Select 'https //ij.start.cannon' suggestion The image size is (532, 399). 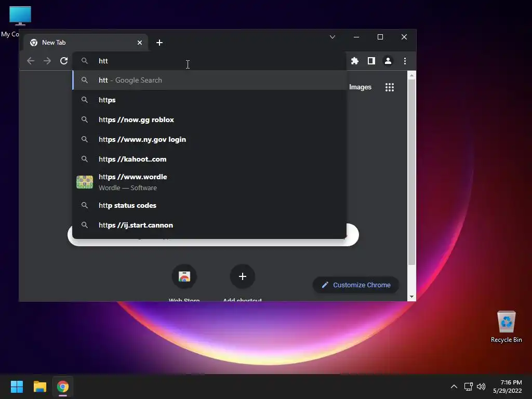point(209,225)
